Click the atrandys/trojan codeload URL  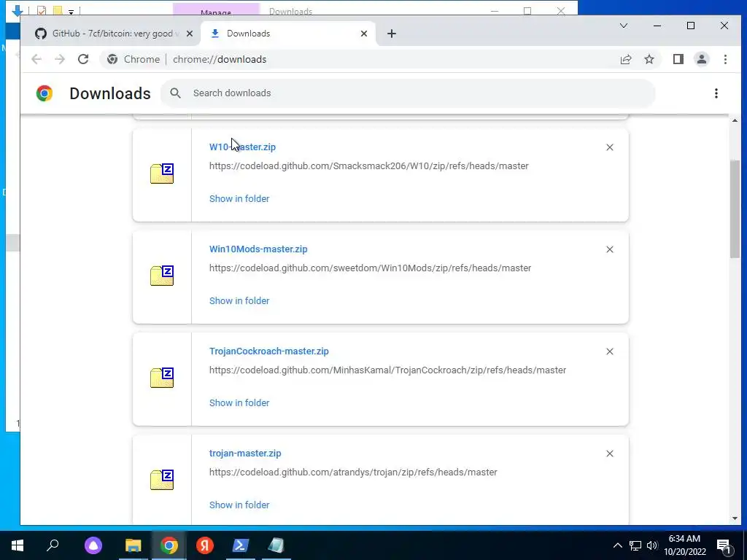pos(353,472)
